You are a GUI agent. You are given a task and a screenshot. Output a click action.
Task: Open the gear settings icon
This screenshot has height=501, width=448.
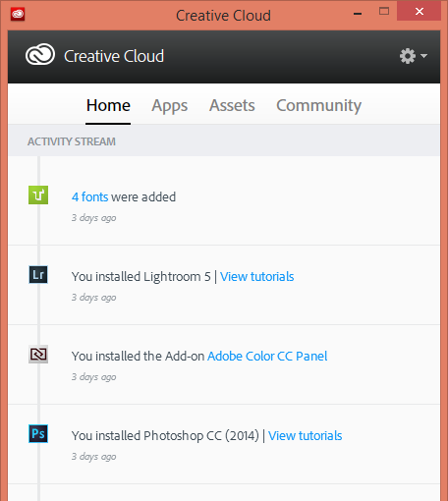pos(408,56)
